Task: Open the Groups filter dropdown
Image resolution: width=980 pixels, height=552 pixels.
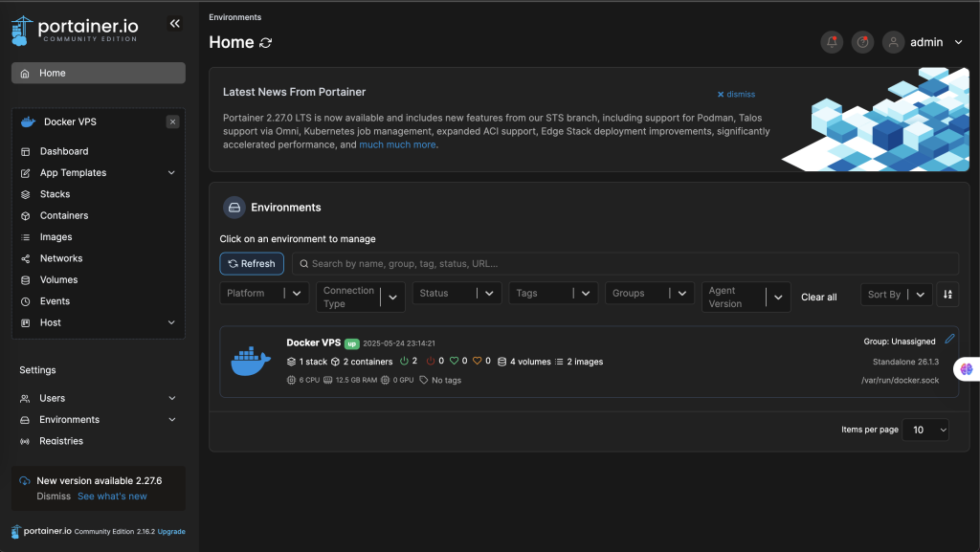Action: (650, 294)
